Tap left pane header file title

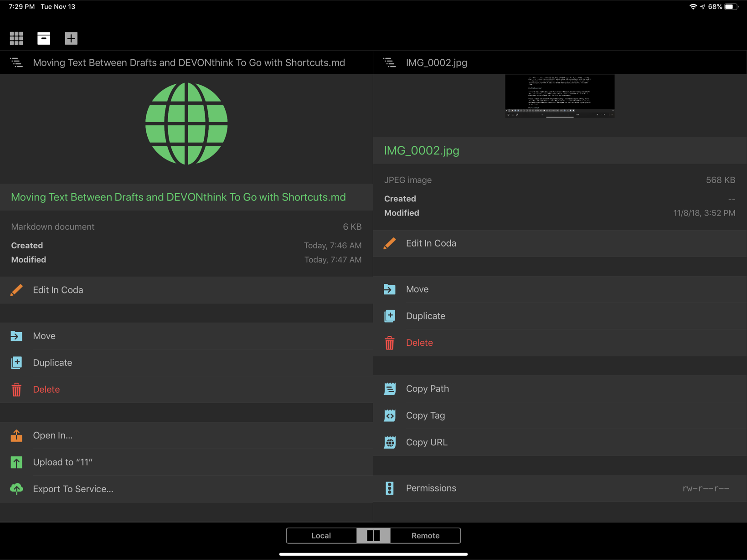(x=189, y=62)
